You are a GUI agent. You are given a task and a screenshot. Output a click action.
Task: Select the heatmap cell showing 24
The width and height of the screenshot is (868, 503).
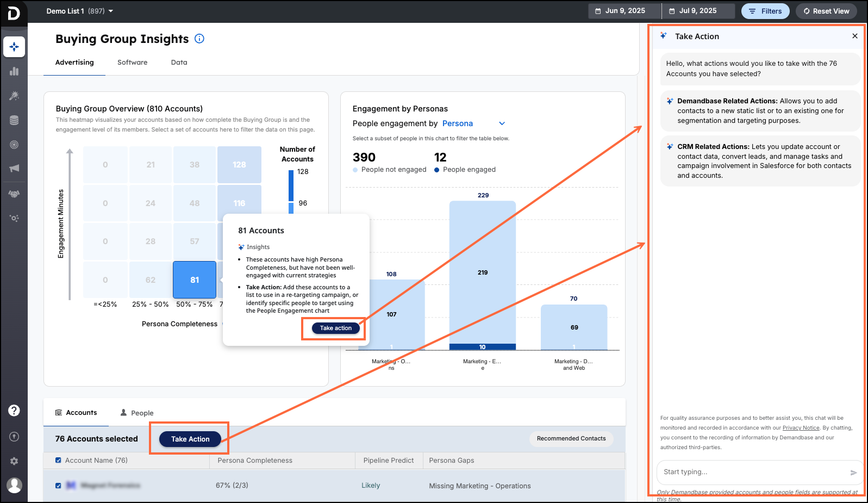coord(150,203)
